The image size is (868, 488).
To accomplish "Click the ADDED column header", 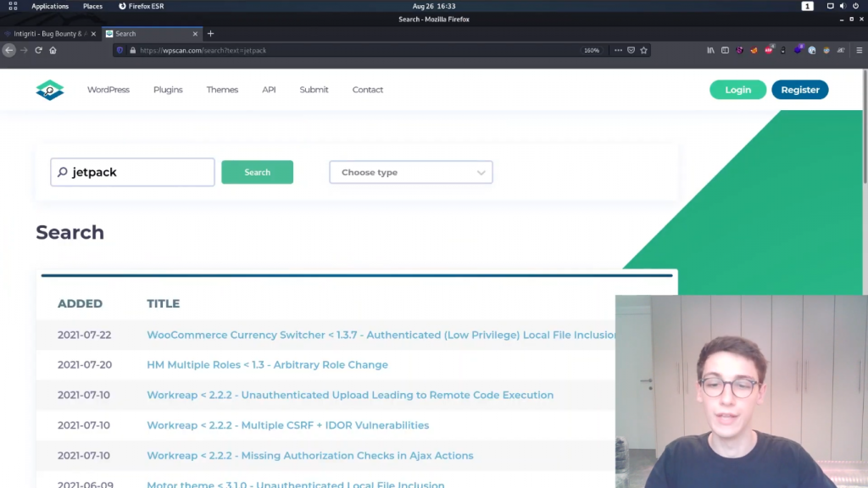I will click(80, 303).
